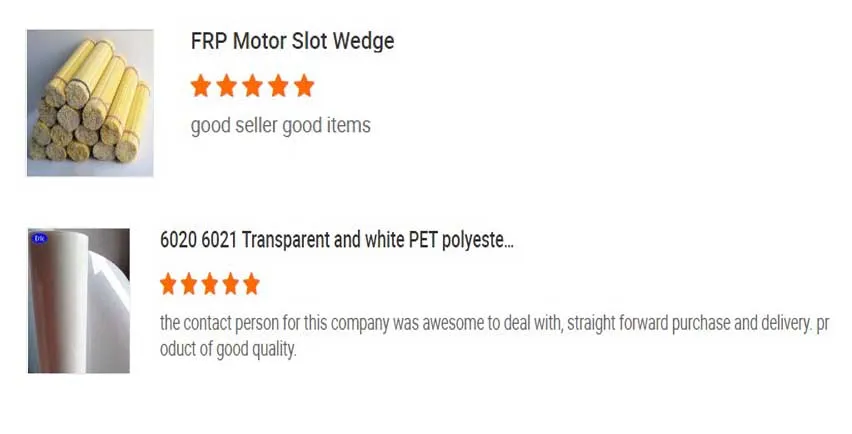Viewport: 852px width, 434px height.
Task: Click third star of PET polyester rating
Action: [x=210, y=285]
